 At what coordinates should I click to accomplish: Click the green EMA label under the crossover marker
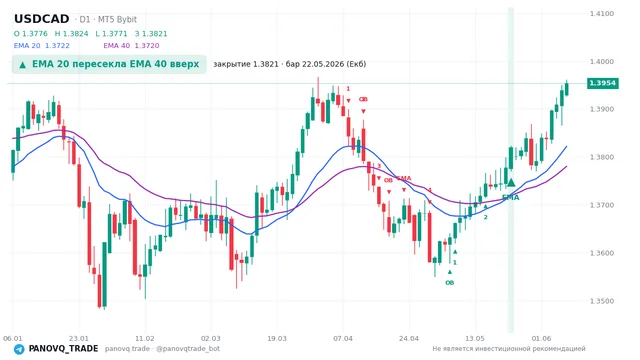[x=511, y=198]
